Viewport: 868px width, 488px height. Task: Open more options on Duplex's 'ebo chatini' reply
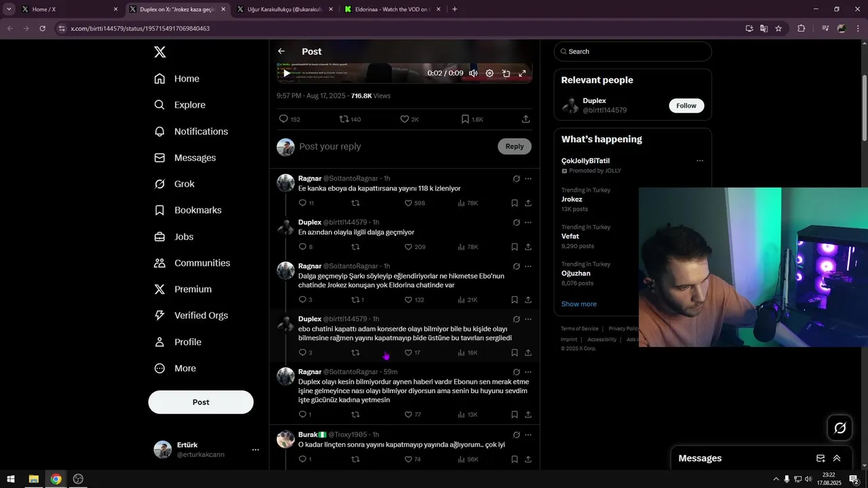click(528, 319)
